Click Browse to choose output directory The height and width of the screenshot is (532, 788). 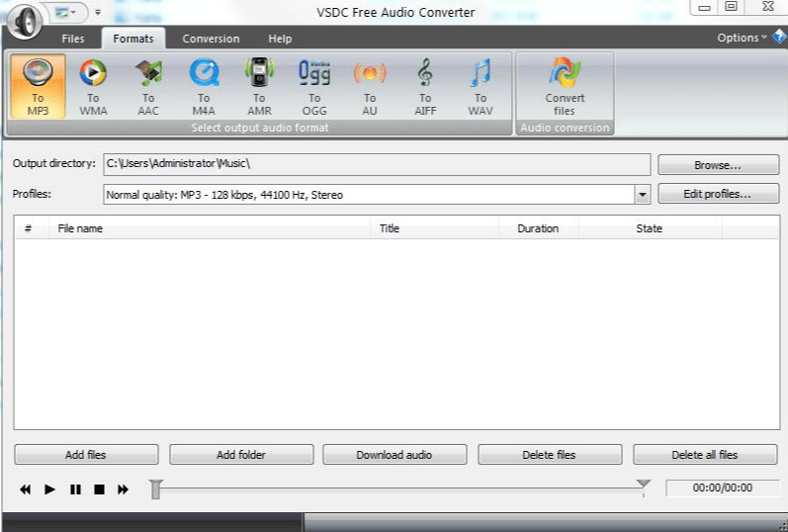click(x=718, y=165)
